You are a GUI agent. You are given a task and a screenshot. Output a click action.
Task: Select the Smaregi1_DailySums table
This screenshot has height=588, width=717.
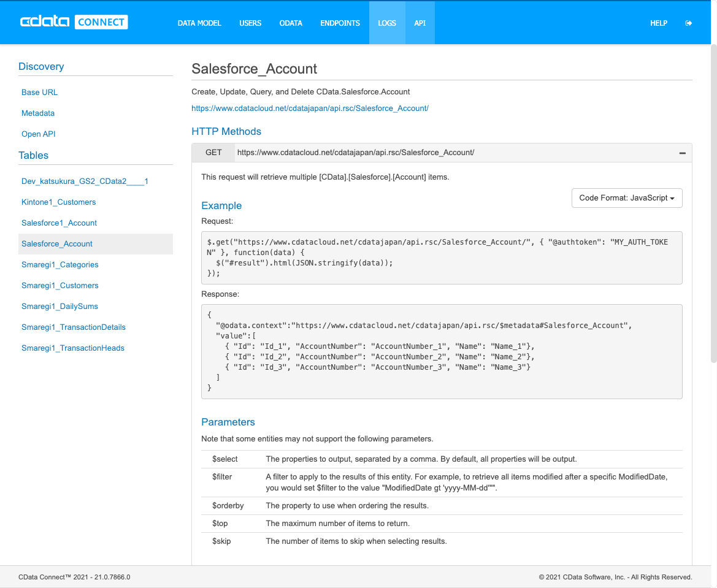[59, 307]
